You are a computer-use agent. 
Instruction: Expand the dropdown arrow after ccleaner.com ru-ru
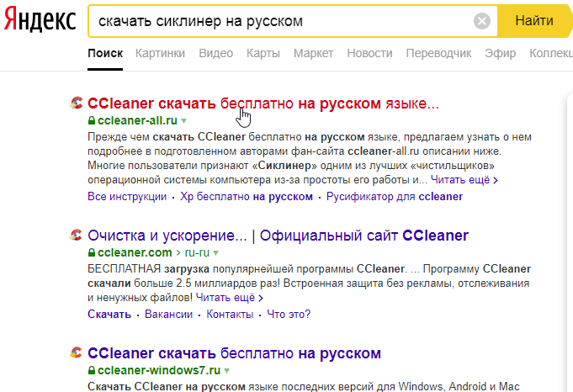point(215,253)
